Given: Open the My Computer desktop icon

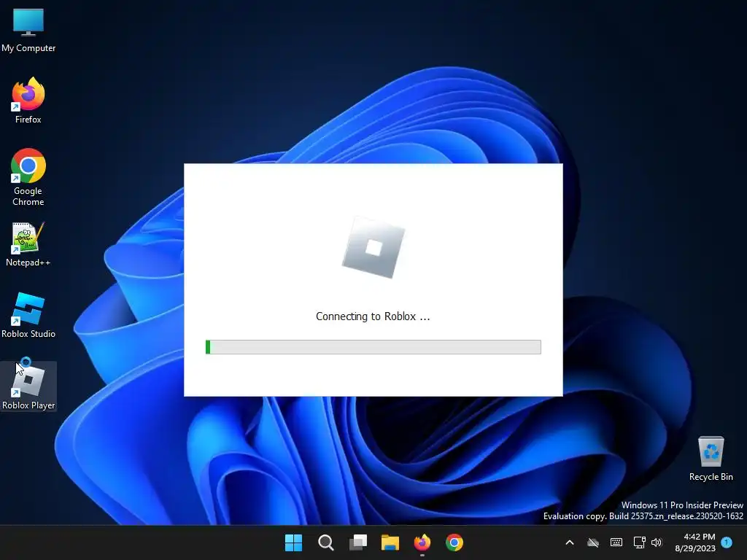Looking at the screenshot, I should click(28, 31).
